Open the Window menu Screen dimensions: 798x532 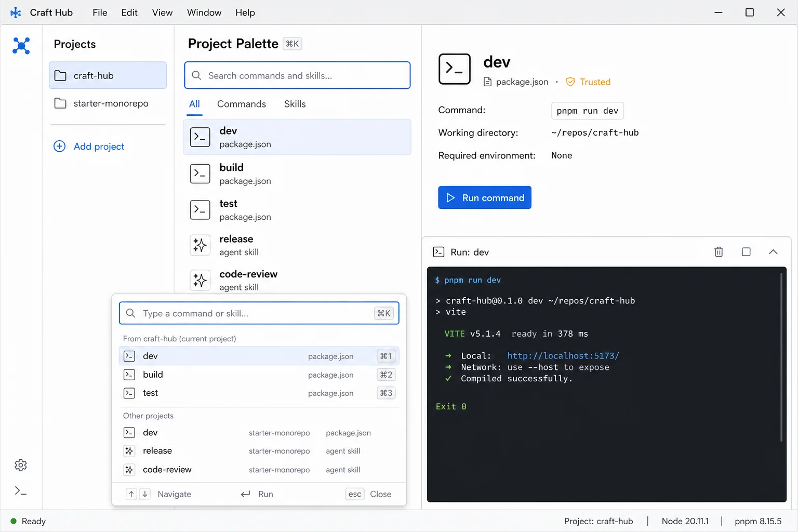click(204, 12)
